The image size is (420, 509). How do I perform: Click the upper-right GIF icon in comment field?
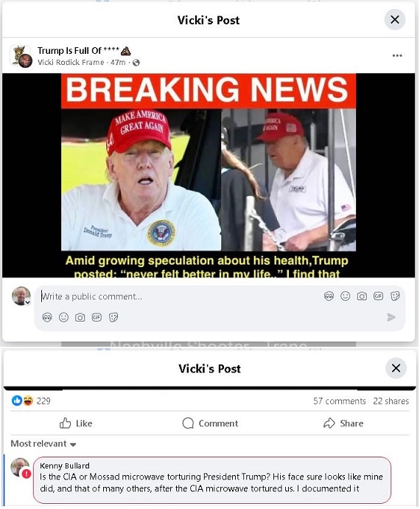(x=378, y=296)
